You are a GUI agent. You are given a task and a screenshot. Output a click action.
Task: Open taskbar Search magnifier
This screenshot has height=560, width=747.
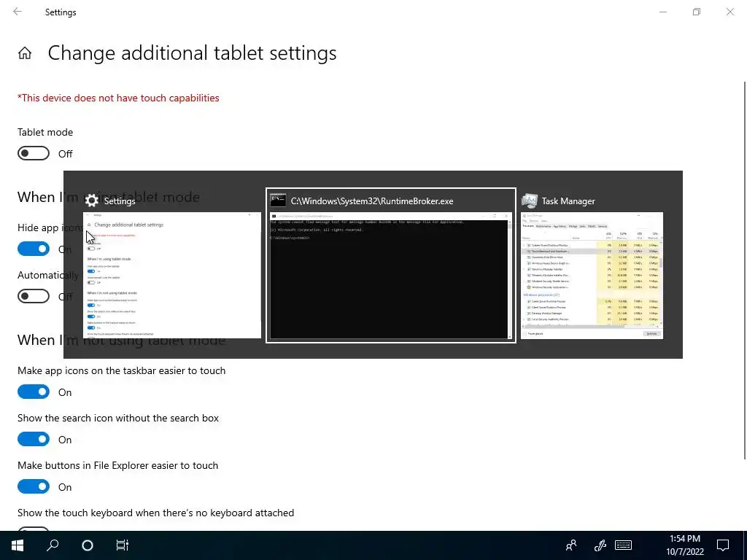pyautogui.click(x=53, y=545)
